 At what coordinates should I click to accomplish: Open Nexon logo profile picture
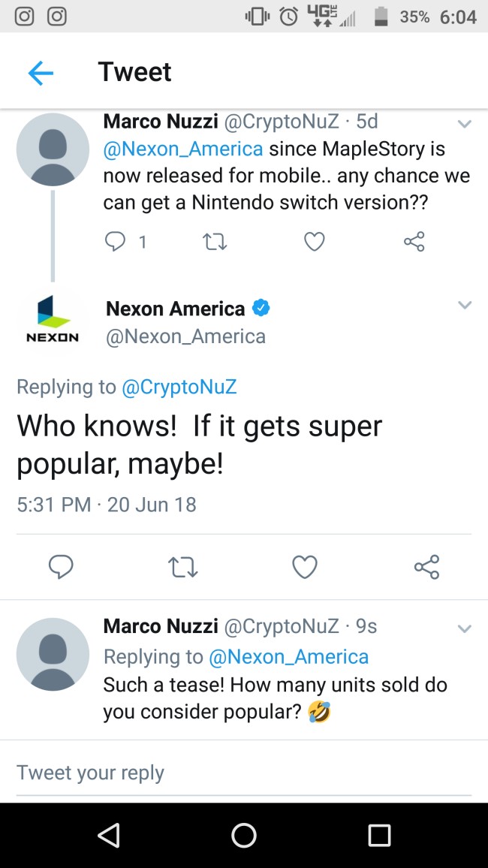[x=53, y=319]
